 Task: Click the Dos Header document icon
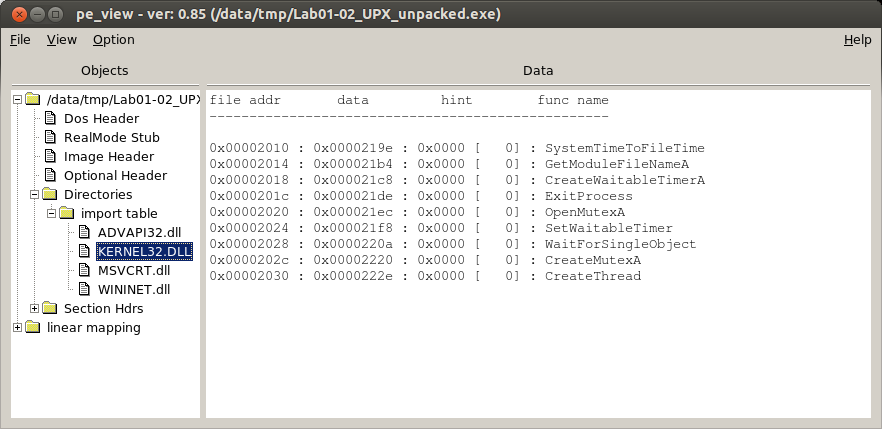[50, 119]
